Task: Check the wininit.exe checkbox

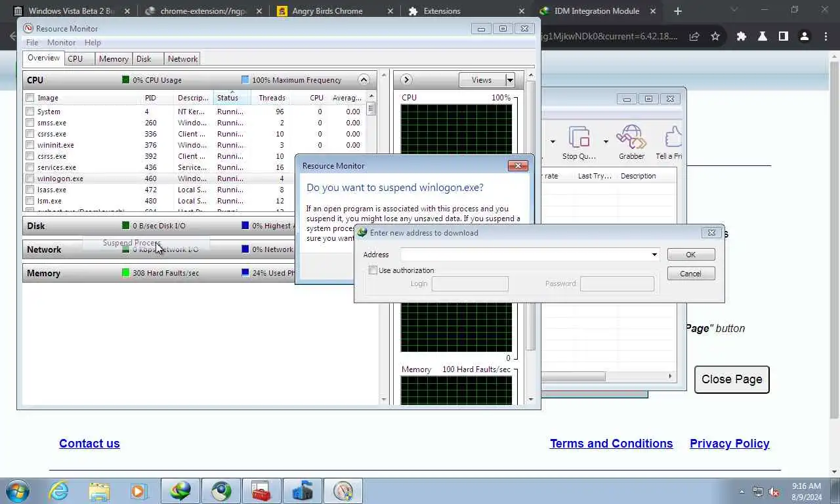Action: [x=30, y=145]
